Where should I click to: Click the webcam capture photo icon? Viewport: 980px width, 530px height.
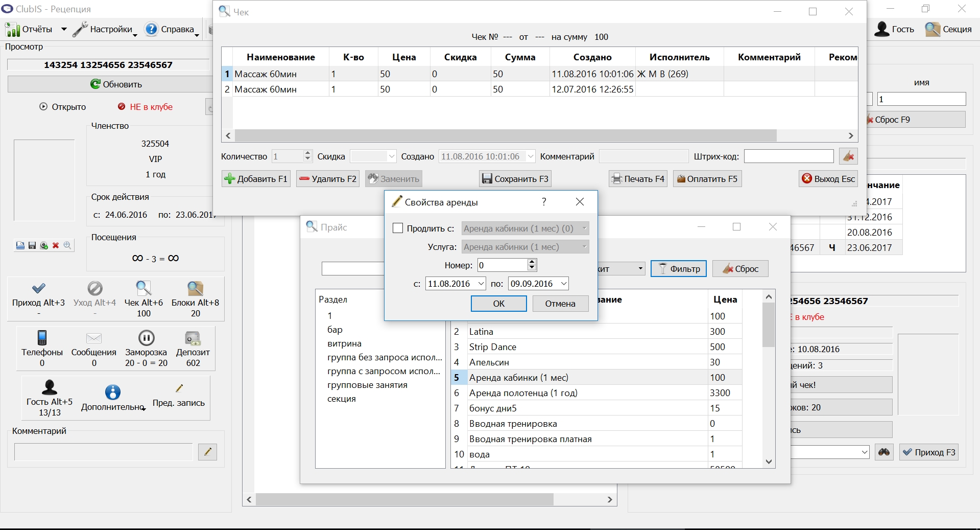pyautogui.click(x=44, y=245)
